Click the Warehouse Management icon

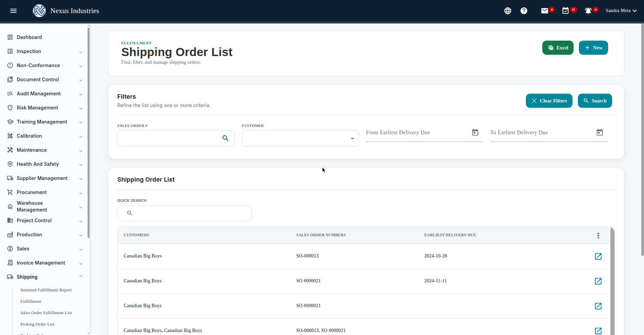(x=10, y=206)
